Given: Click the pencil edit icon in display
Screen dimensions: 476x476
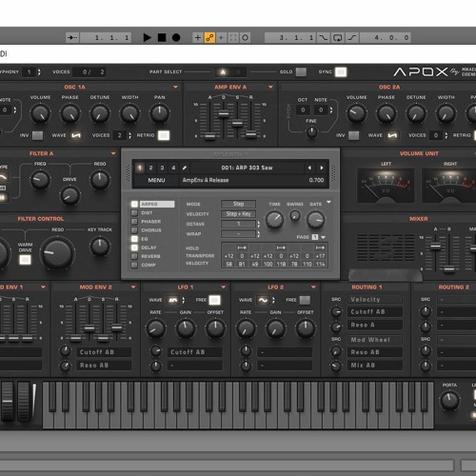Looking at the screenshot, I should [185, 168].
